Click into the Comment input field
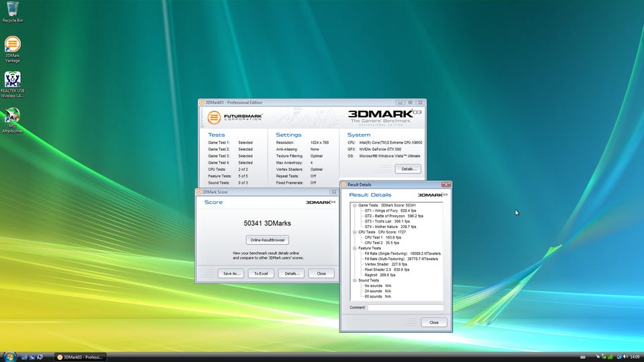The height and width of the screenshot is (362, 644). [405, 308]
